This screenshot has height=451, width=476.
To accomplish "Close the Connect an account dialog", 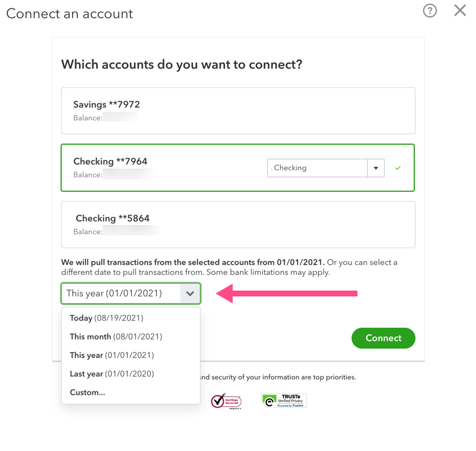I will point(460,10).
